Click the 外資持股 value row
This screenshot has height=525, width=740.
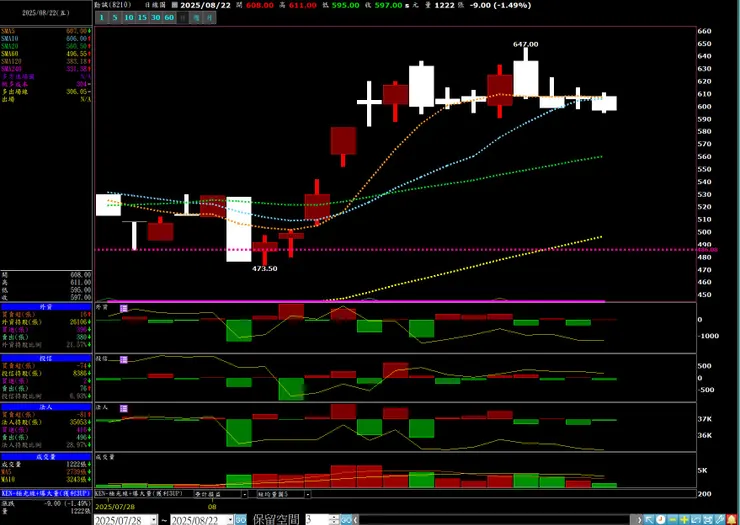pos(46,322)
